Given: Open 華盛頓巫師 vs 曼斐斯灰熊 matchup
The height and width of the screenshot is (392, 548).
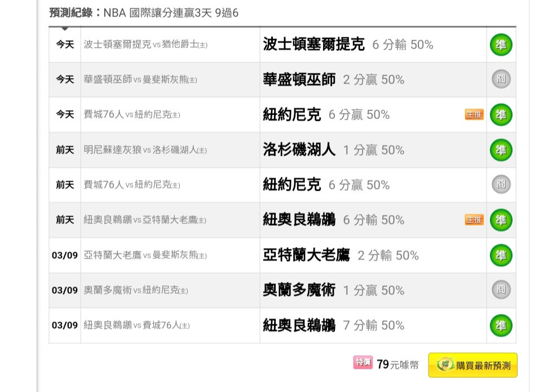Looking at the screenshot, I should [x=140, y=80].
